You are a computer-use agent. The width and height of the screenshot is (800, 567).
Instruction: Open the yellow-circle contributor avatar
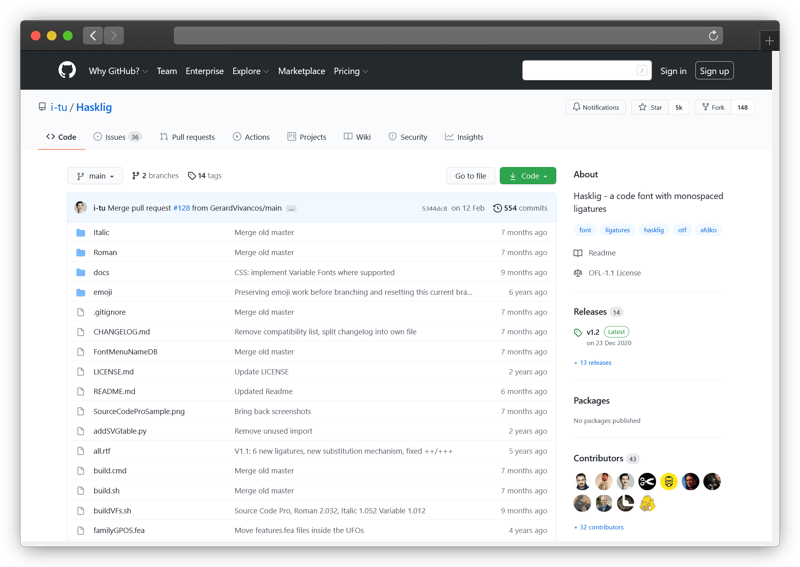click(x=668, y=481)
